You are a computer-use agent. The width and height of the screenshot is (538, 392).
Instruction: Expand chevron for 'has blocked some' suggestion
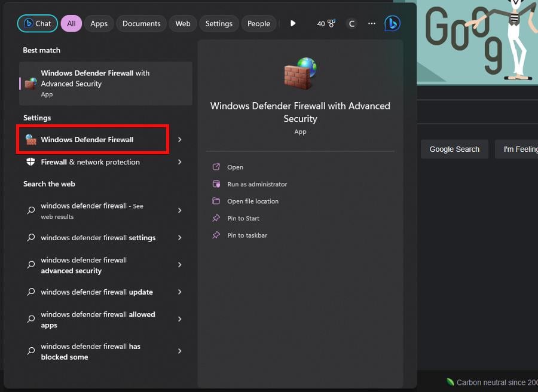click(x=180, y=351)
